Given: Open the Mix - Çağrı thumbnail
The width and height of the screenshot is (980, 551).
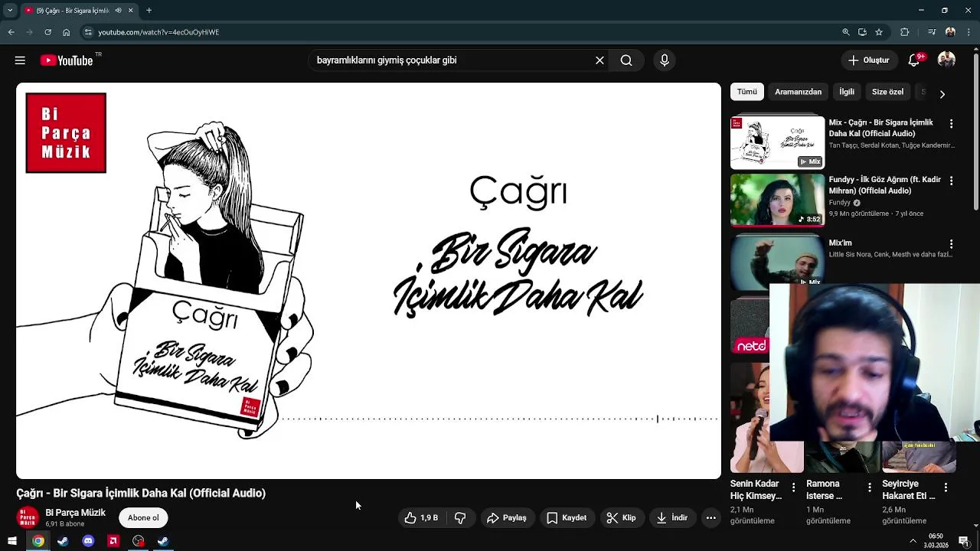Looking at the screenshot, I should coord(777,142).
